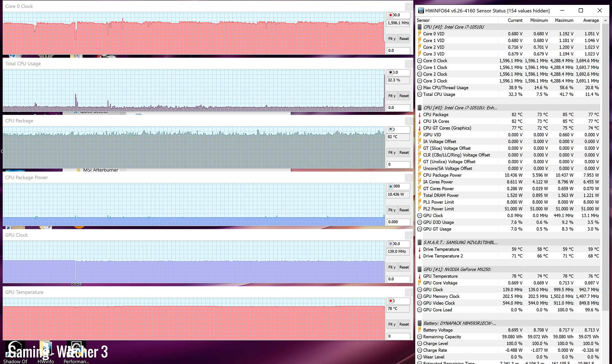The height and width of the screenshot is (364, 612).
Task: Click the Battery DYNAPACK group icon
Action: tap(419, 323)
